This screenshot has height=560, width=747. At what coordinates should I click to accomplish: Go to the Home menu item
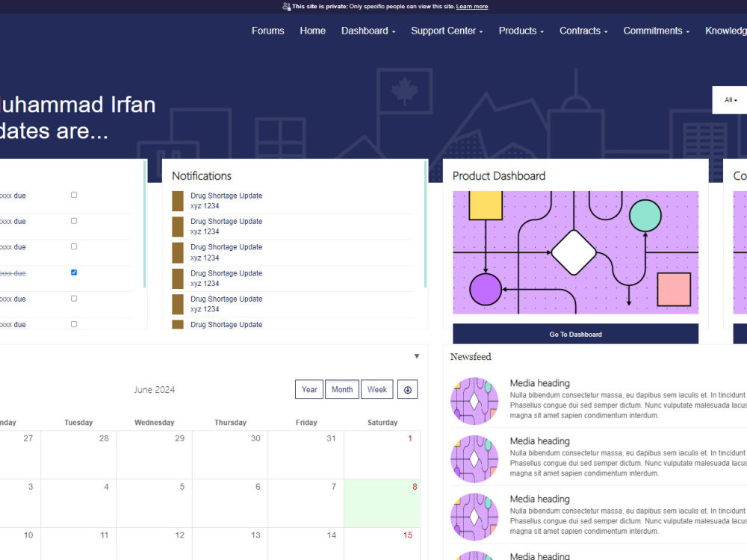(312, 31)
